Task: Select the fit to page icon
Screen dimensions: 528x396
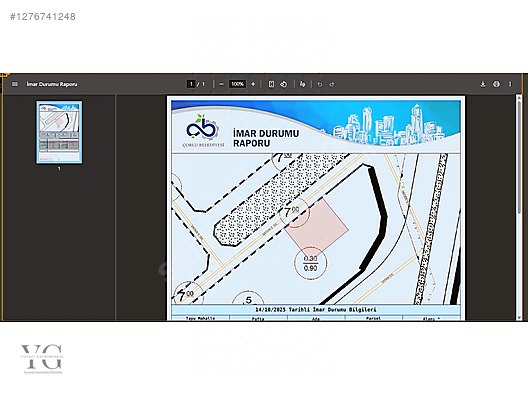Action: (271, 84)
